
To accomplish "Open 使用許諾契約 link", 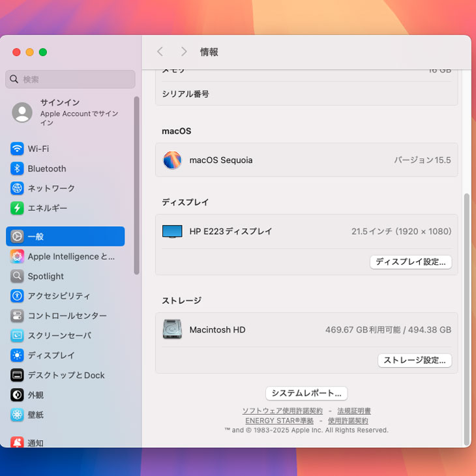I will click(x=348, y=421).
